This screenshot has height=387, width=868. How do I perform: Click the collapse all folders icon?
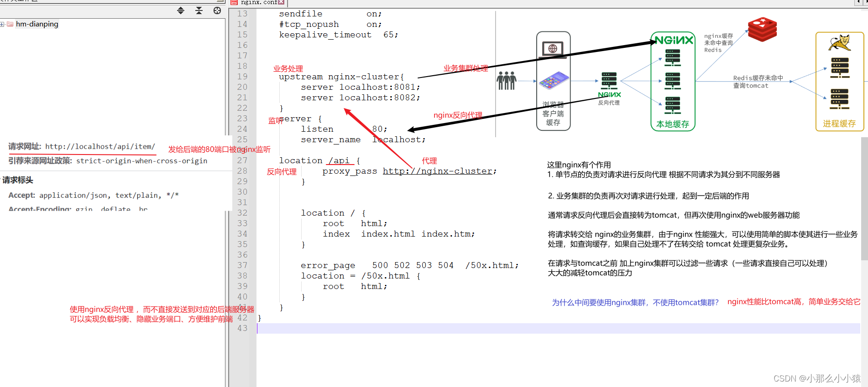pyautogui.click(x=199, y=10)
